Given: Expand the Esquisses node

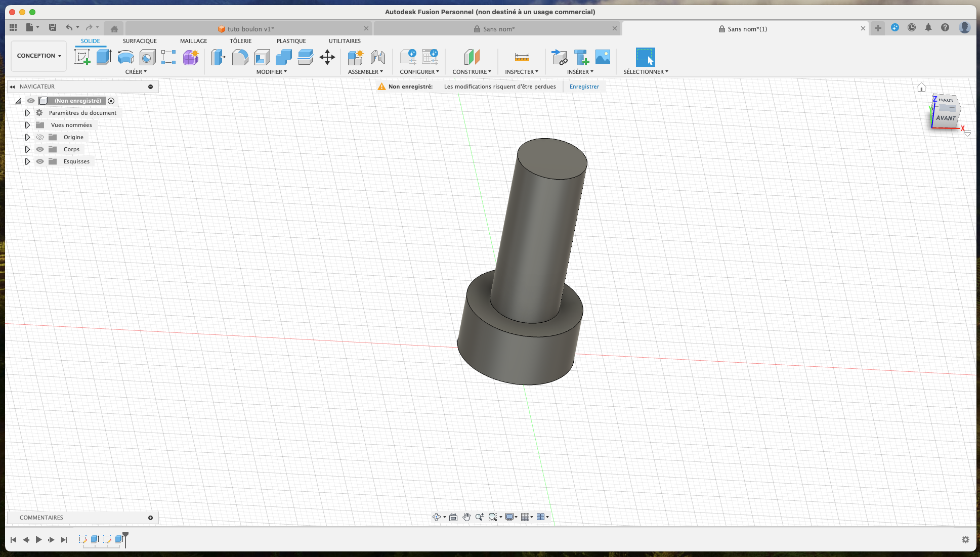Looking at the screenshot, I should 27,161.
